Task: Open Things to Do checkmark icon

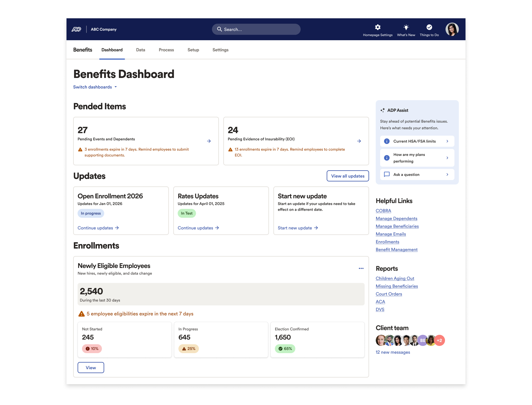Action: click(429, 27)
